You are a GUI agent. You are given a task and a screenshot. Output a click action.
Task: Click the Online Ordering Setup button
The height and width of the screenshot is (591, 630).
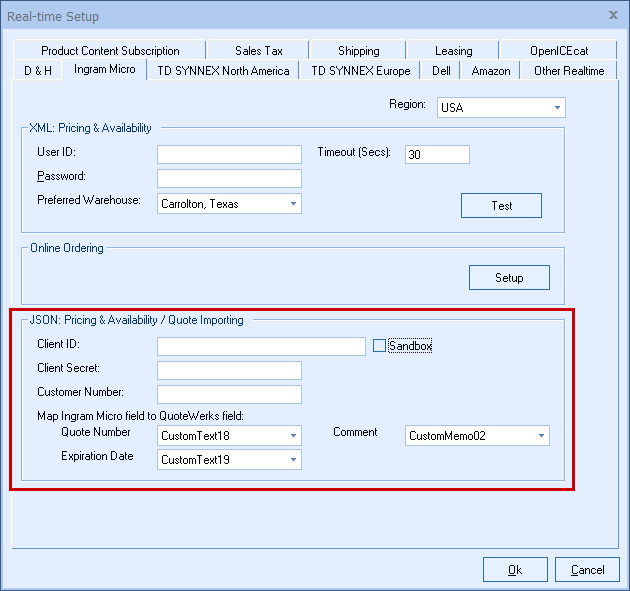coord(509,277)
